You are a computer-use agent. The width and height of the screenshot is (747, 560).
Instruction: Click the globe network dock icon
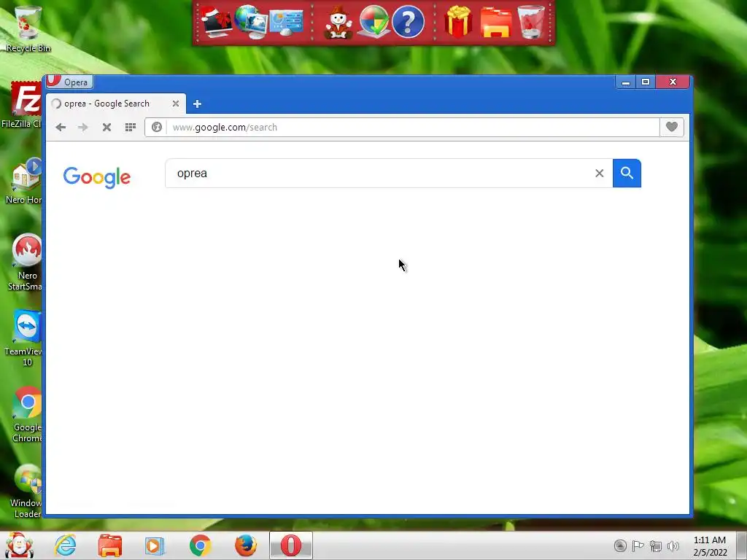click(251, 21)
